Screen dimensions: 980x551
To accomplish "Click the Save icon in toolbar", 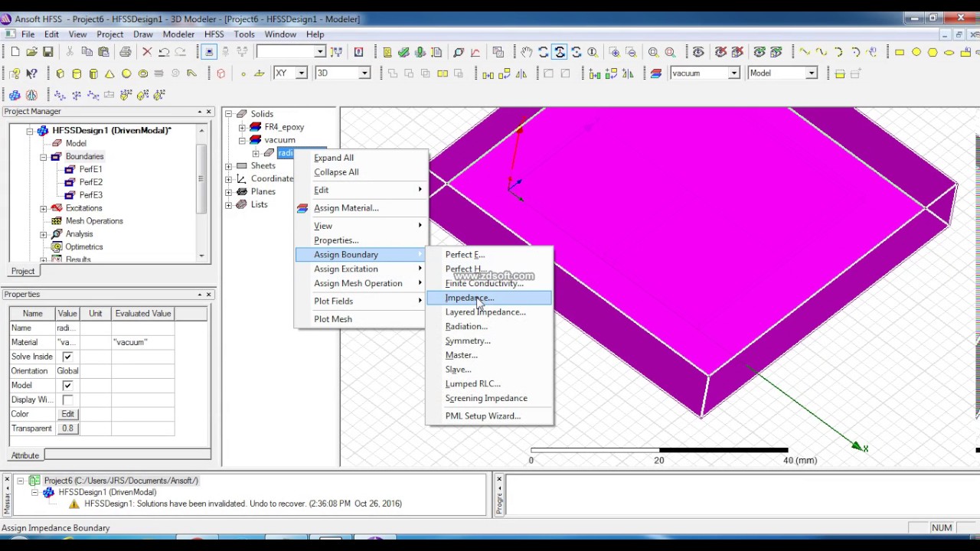I will tap(47, 52).
